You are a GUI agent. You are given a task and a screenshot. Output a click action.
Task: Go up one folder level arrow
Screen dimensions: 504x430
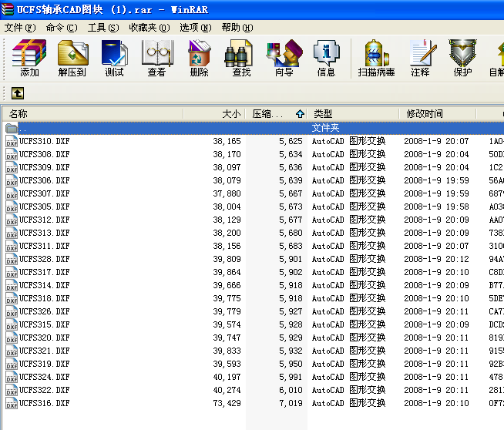click(x=18, y=93)
